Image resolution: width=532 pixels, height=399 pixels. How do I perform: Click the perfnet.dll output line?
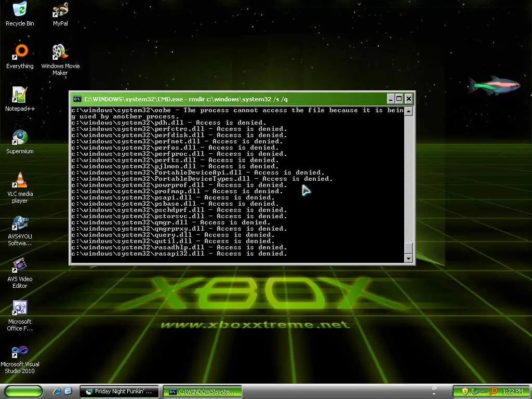177,141
